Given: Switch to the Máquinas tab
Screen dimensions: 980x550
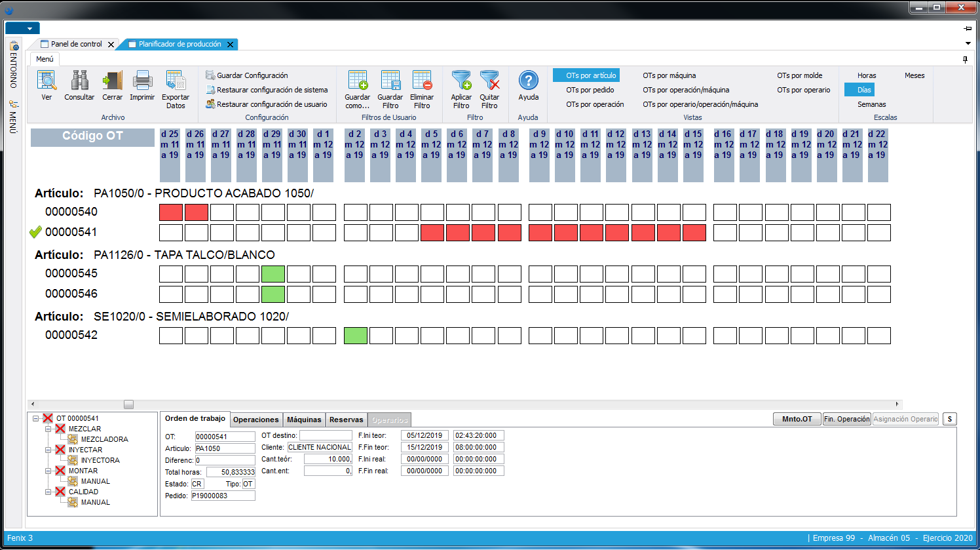Looking at the screenshot, I should coord(304,420).
